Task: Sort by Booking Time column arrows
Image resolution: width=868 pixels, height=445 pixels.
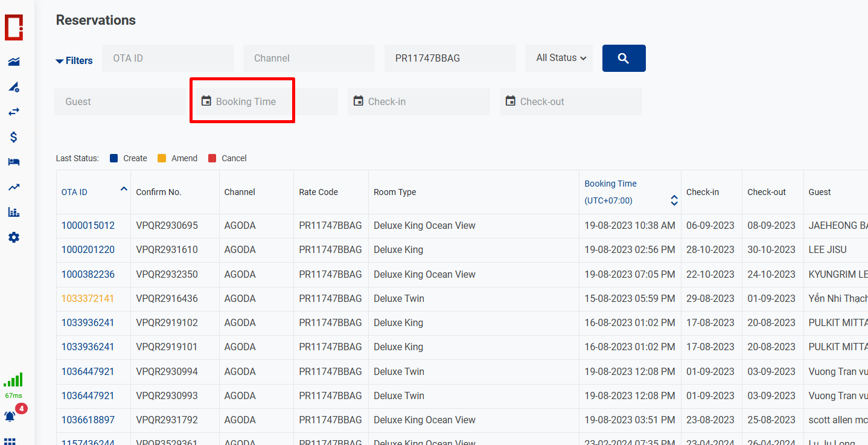Action: (x=674, y=200)
